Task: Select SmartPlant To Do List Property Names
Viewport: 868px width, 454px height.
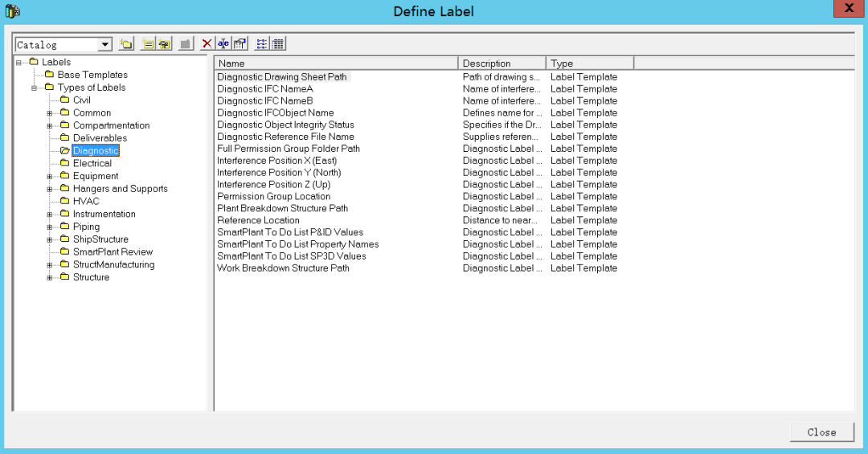Action: pos(298,244)
